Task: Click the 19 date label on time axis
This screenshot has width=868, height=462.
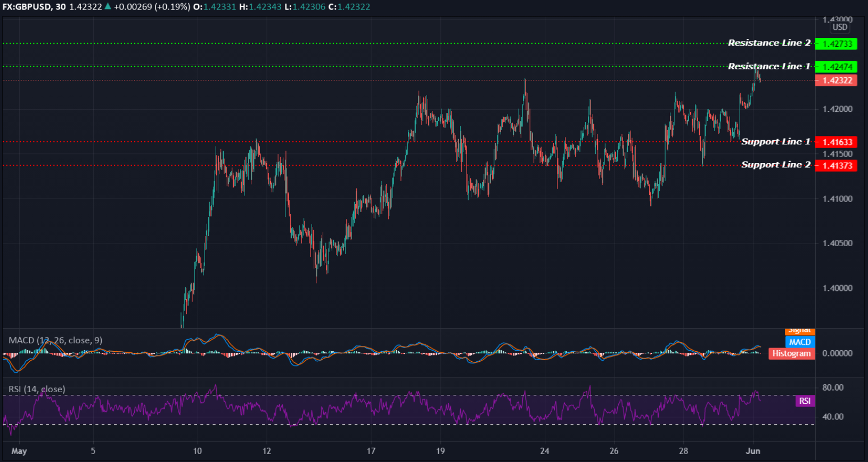Action: tap(440, 451)
